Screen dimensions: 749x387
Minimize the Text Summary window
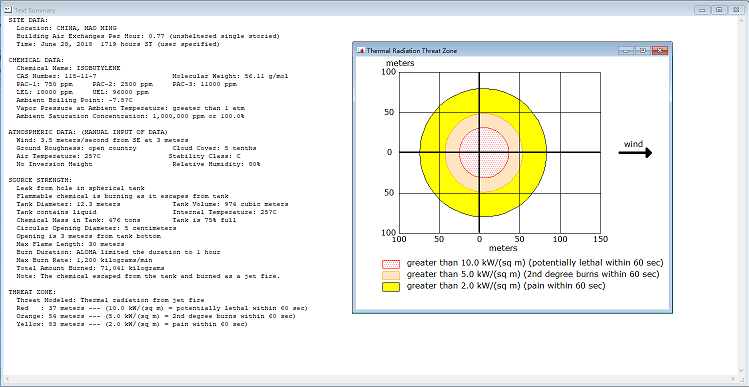tap(702, 10)
